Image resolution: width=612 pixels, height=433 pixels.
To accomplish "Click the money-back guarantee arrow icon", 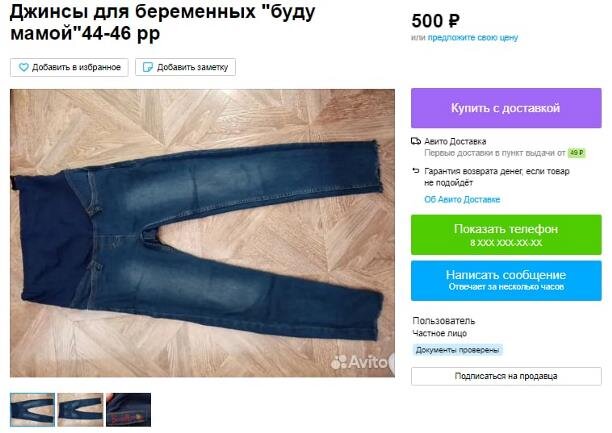I will coord(416,171).
